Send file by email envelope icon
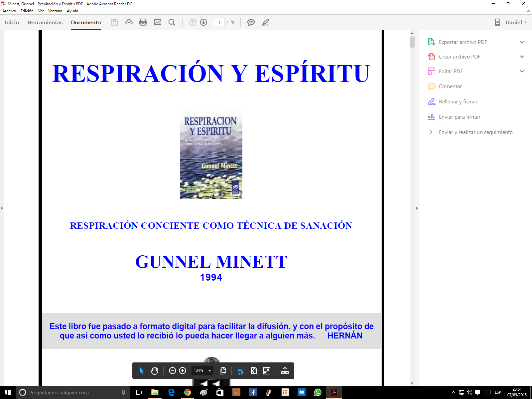Viewport: 532px width, 399px height. pyautogui.click(x=158, y=22)
